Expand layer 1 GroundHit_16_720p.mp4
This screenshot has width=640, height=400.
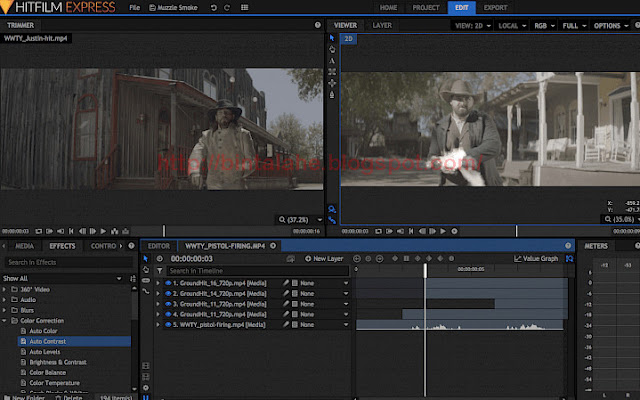pos(158,283)
